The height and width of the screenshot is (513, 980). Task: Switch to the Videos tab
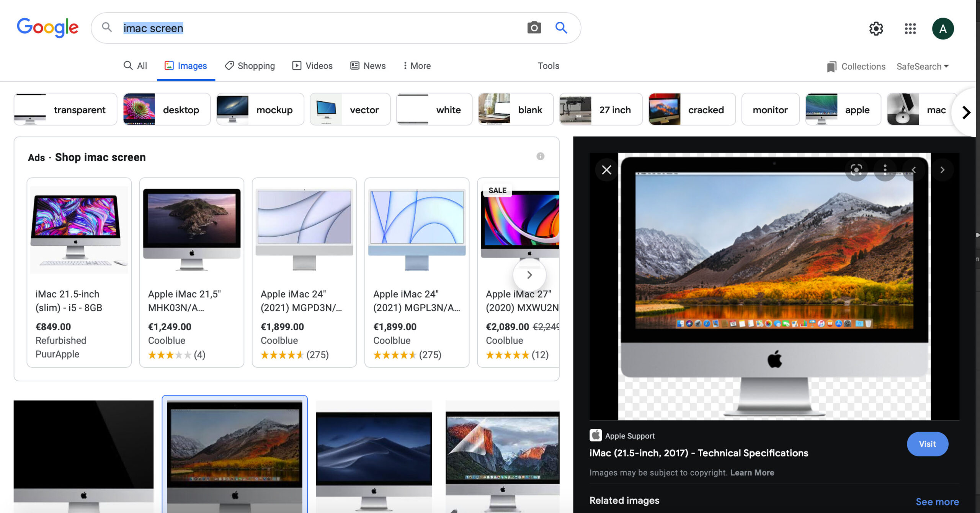click(312, 66)
